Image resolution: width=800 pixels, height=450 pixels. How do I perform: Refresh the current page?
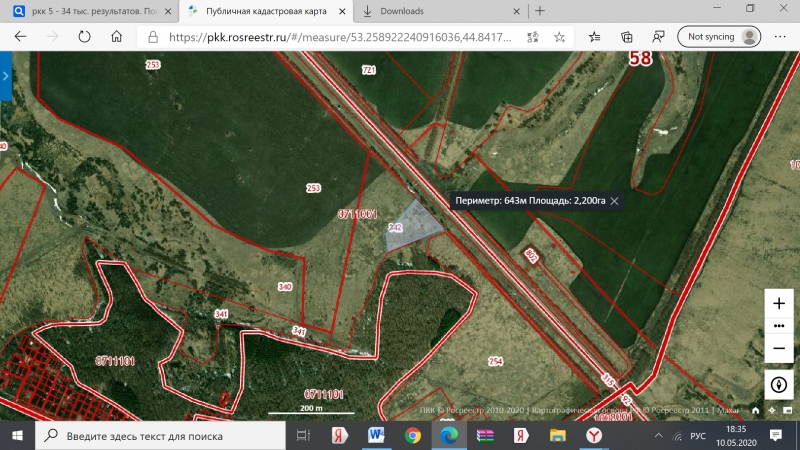pos(84,37)
